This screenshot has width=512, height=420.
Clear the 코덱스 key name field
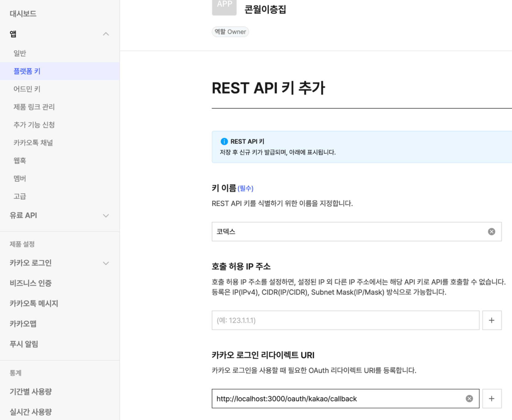(491, 231)
